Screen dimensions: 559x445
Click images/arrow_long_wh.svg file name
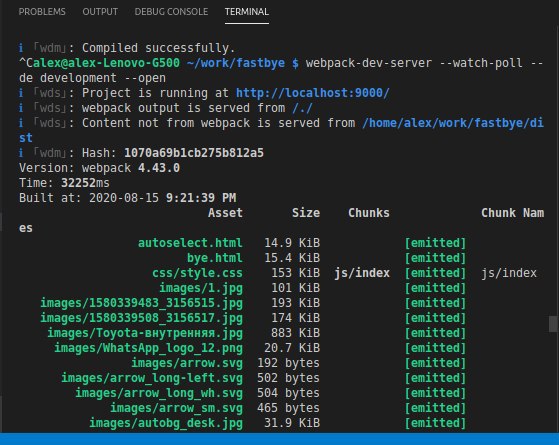159,393
